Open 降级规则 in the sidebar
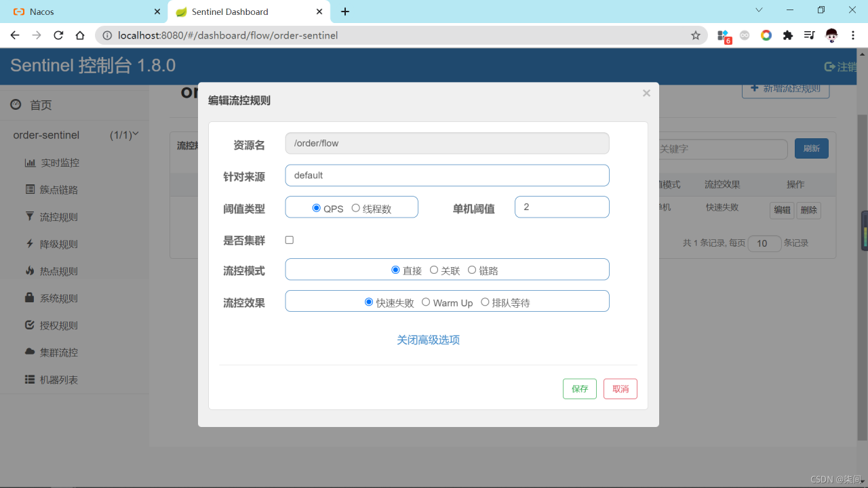Screen dimensions: 868x488 (52, 244)
